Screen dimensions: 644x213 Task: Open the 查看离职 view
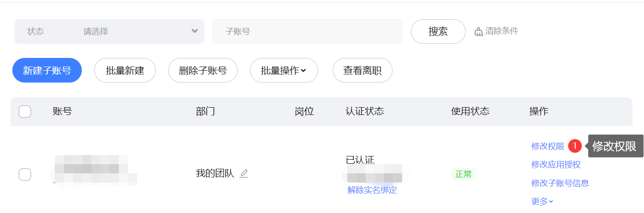[x=362, y=70]
